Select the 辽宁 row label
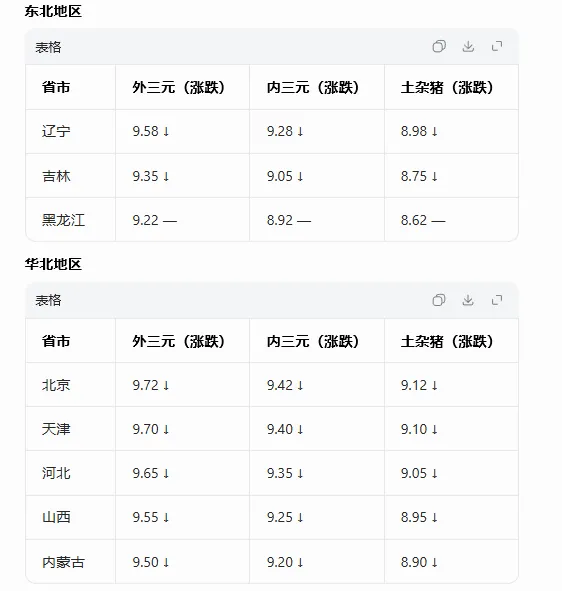562x591 pixels. pyautogui.click(x=56, y=131)
